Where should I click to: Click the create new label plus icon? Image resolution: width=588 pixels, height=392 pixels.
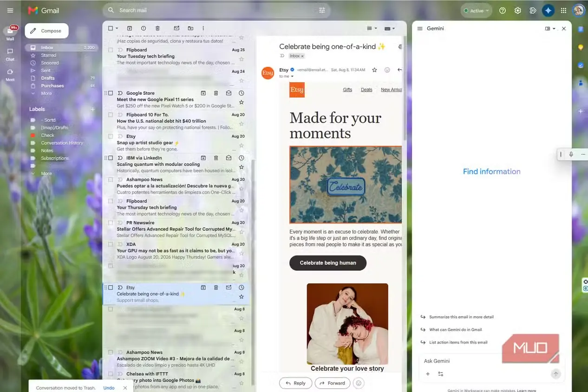click(x=92, y=109)
